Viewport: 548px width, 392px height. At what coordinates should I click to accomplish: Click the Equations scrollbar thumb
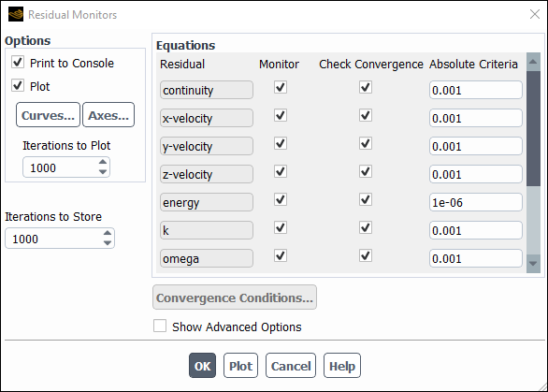click(533, 128)
